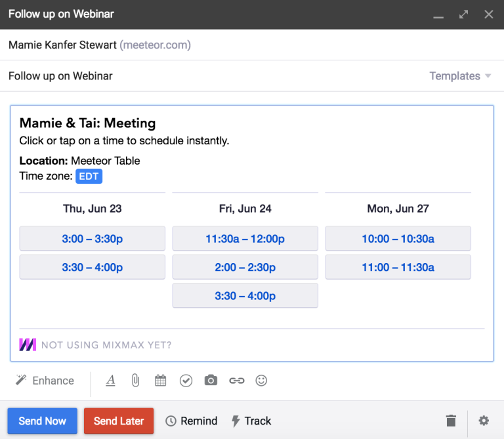Discard the draft with the trash icon
The width and height of the screenshot is (504, 439).
(x=451, y=421)
